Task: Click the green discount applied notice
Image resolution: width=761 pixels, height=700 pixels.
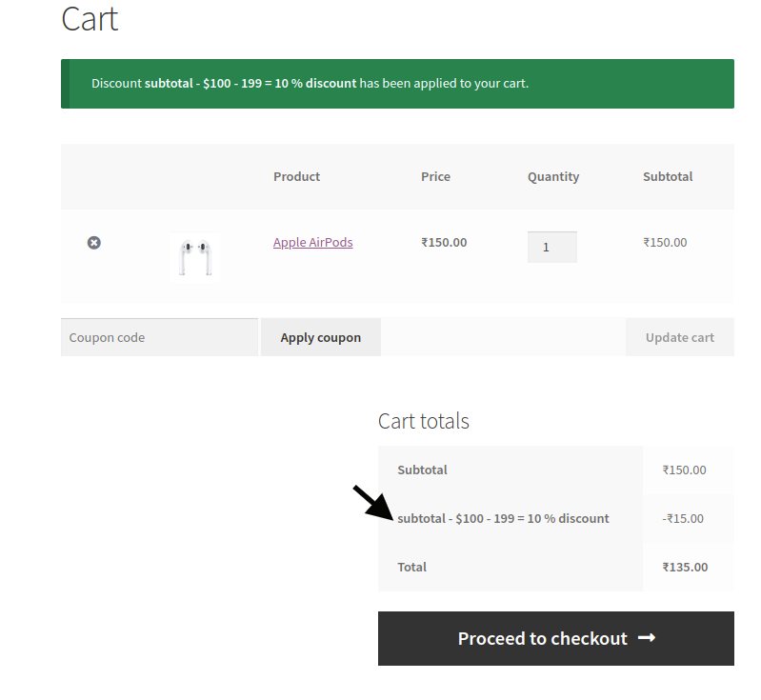Action: click(x=397, y=84)
